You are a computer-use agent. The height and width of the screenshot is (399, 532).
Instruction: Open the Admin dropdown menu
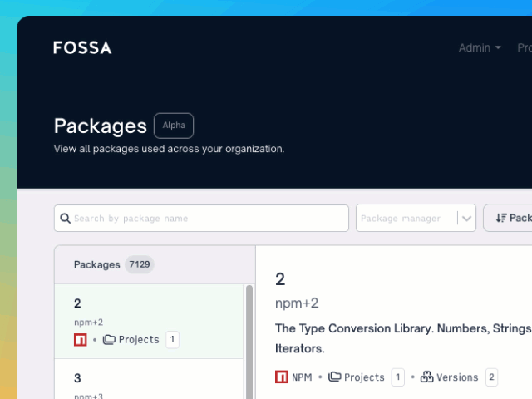(x=480, y=47)
